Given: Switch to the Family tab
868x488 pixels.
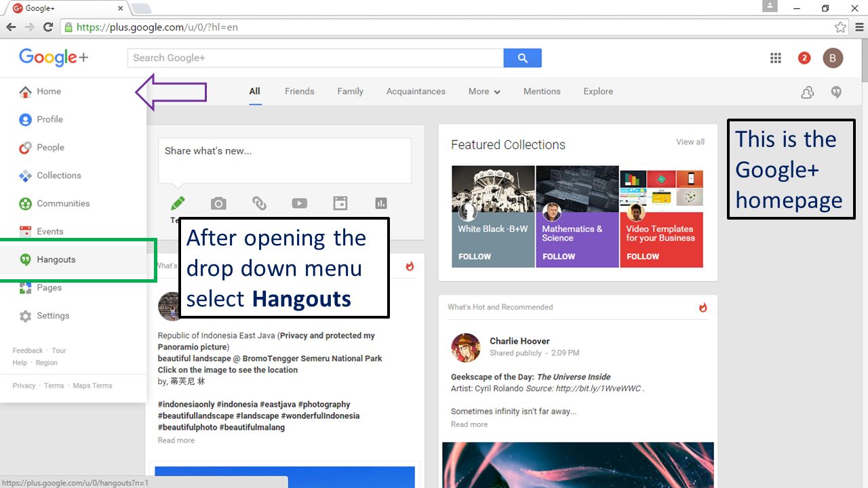Looking at the screenshot, I should [x=351, y=91].
